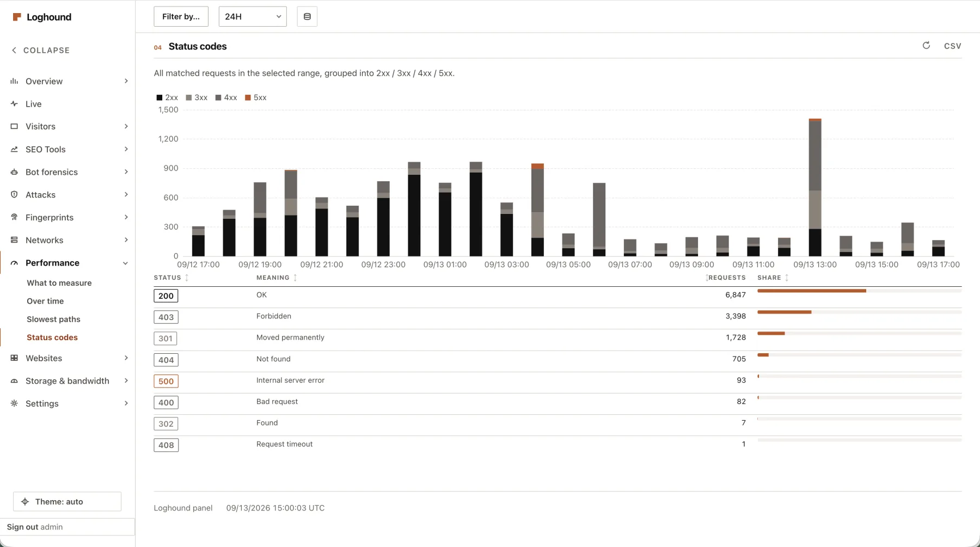Image resolution: width=980 pixels, height=547 pixels.
Task: Click the Visitors monitor icon
Action: [14, 126]
